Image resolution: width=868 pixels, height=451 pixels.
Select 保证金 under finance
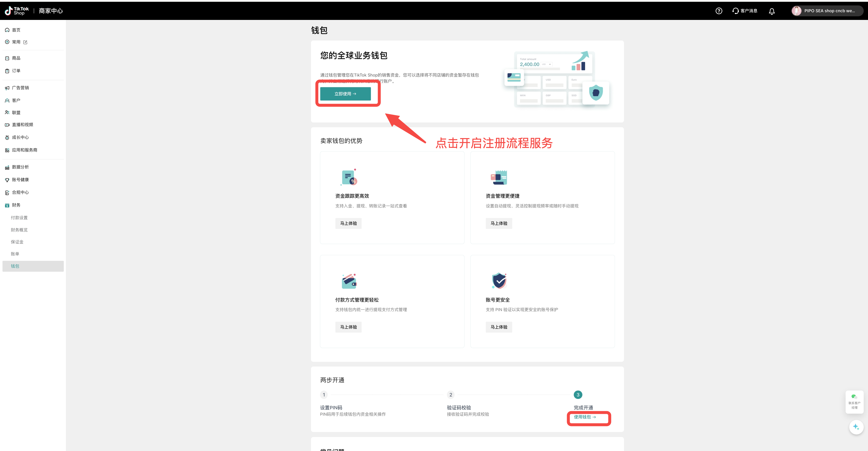pos(17,242)
